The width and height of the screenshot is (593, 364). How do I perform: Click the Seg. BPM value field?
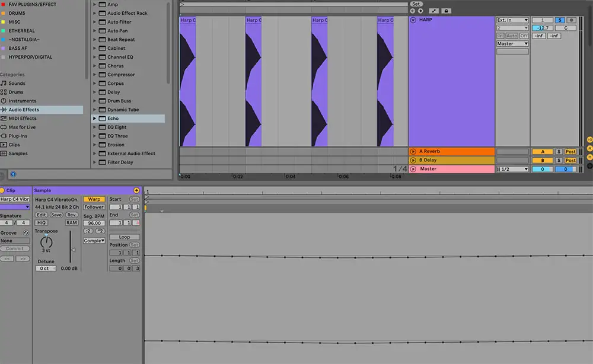point(94,223)
